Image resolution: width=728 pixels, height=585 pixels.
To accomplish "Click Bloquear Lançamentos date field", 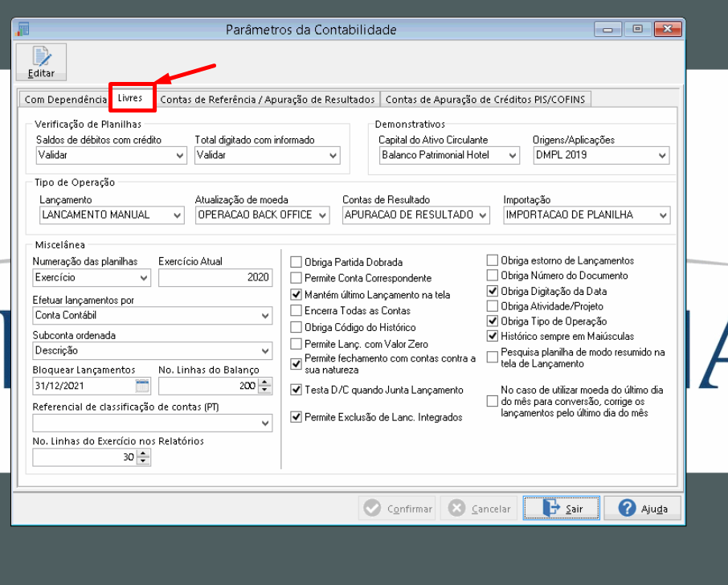I will tap(84, 386).
